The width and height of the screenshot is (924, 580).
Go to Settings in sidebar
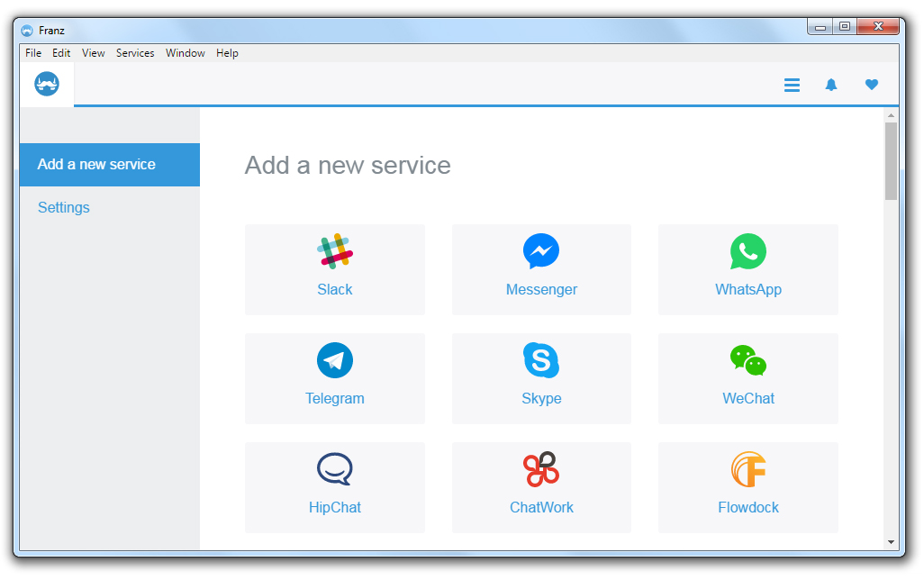[64, 207]
